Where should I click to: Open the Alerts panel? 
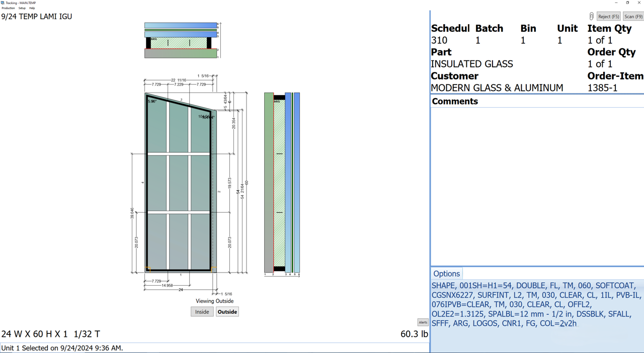pyautogui.click(x=423, y=322)
